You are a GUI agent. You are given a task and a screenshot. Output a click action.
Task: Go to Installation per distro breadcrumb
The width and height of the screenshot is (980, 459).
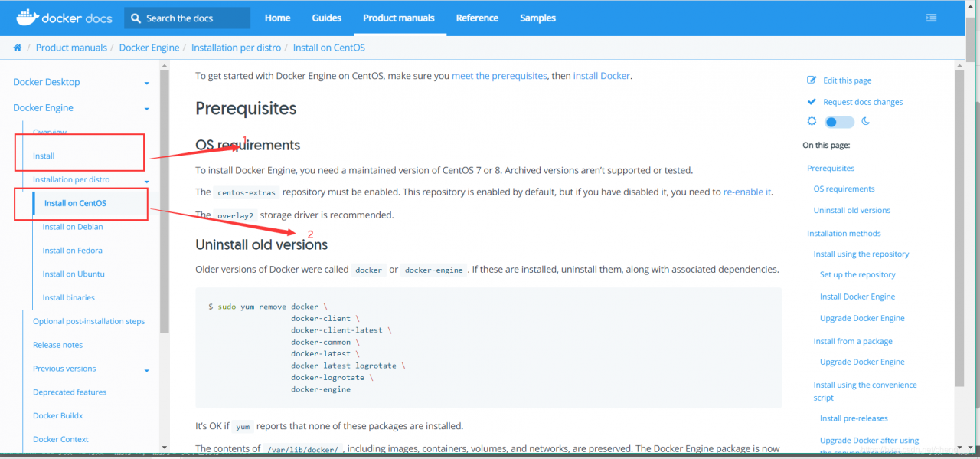(x=237, y=48)
